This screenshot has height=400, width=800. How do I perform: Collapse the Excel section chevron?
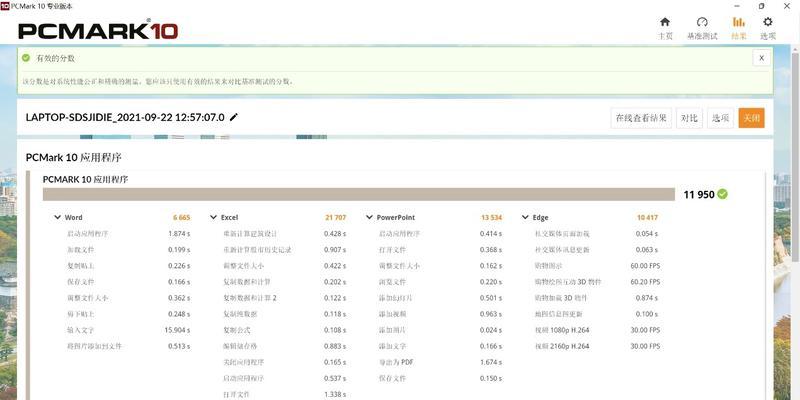213,217
